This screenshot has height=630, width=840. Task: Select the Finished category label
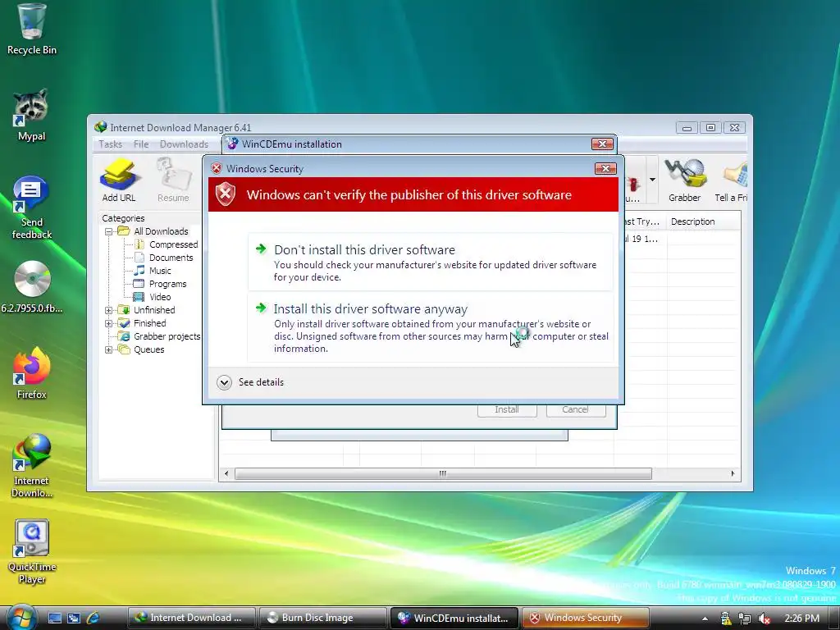(x=149, y=323)
